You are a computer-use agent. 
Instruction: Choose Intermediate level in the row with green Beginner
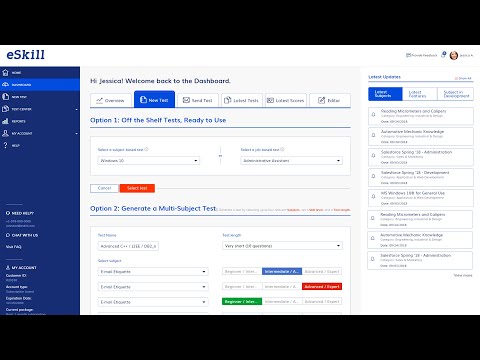point(282,302)
